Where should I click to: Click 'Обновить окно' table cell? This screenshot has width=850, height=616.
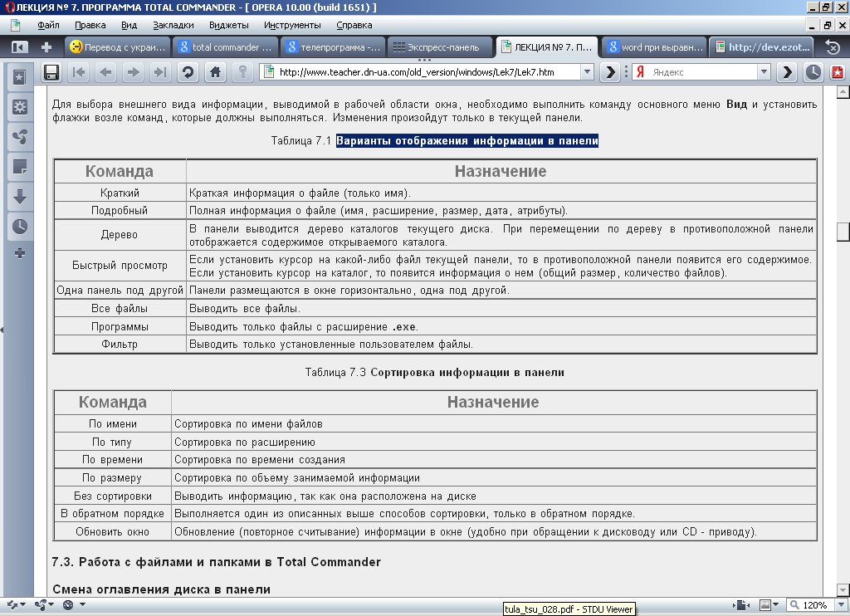tap(112, 532)
